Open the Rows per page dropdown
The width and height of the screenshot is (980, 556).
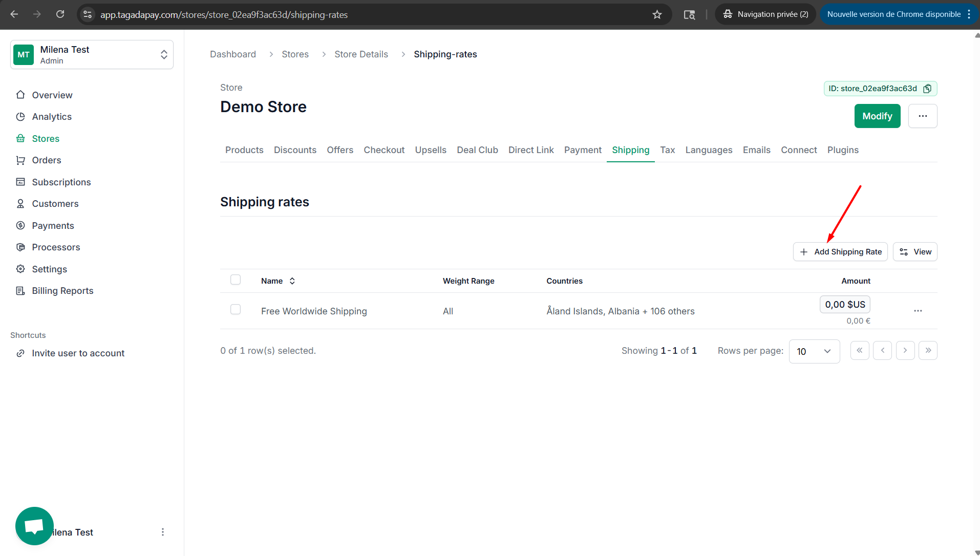(814, 351)
